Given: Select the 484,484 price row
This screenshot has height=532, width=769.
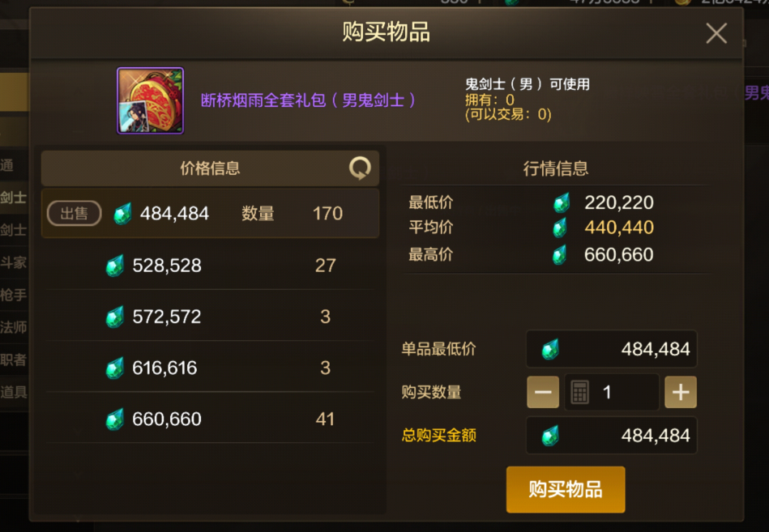Looking at the screenshot, I should click(210, 213).
